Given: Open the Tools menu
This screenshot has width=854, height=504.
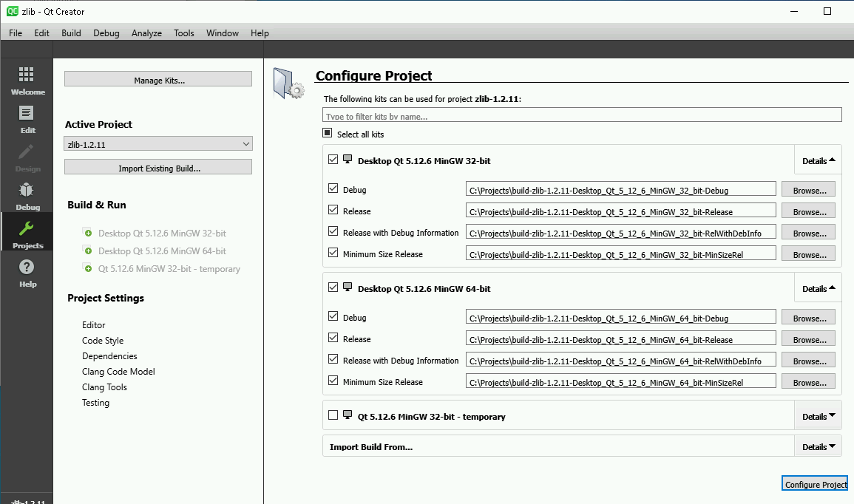Looking at the screenshot, I should pyautogui.click(x=184, y=33).
